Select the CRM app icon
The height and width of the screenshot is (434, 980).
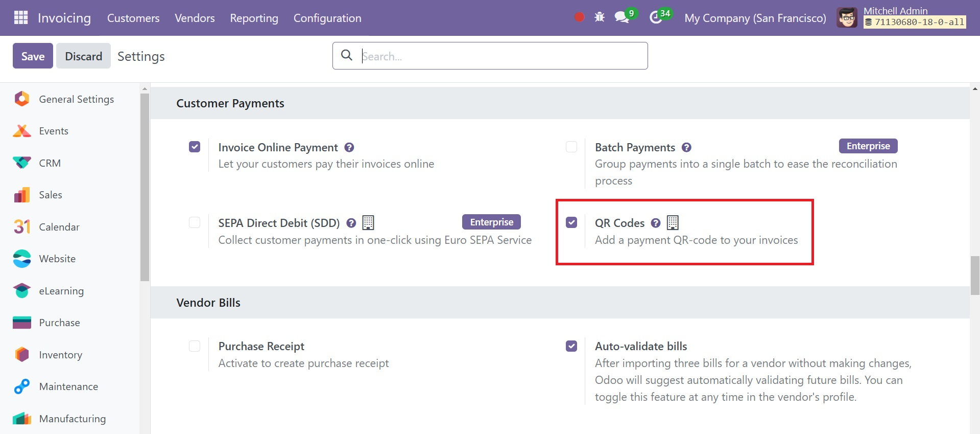point(22,163)
